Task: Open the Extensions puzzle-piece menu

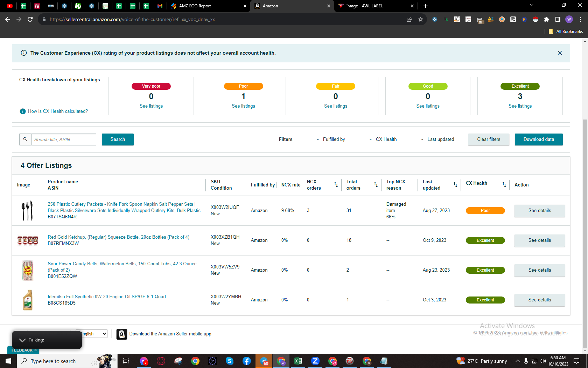Action: [547, 19]
